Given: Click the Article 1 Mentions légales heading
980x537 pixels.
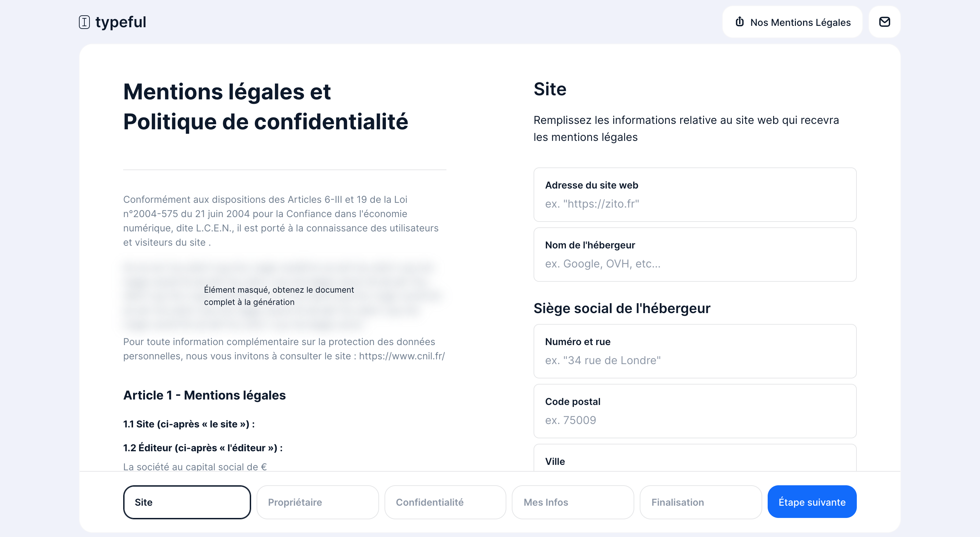Looking at the screenshot, I should click(204, 395).
